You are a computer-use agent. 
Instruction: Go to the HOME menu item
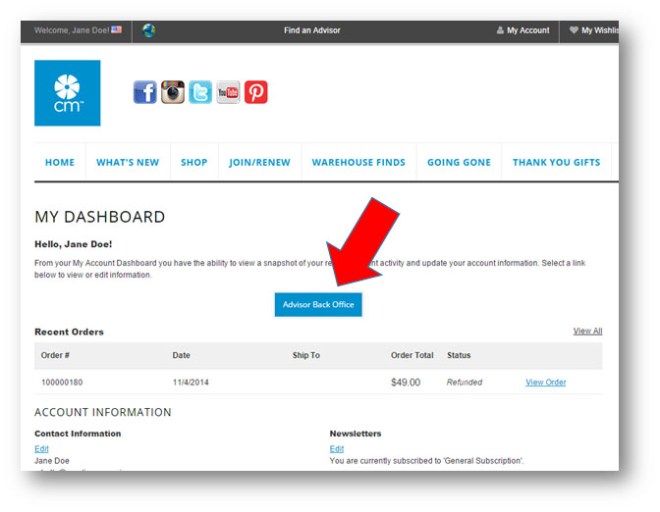(x=60, y=163)
